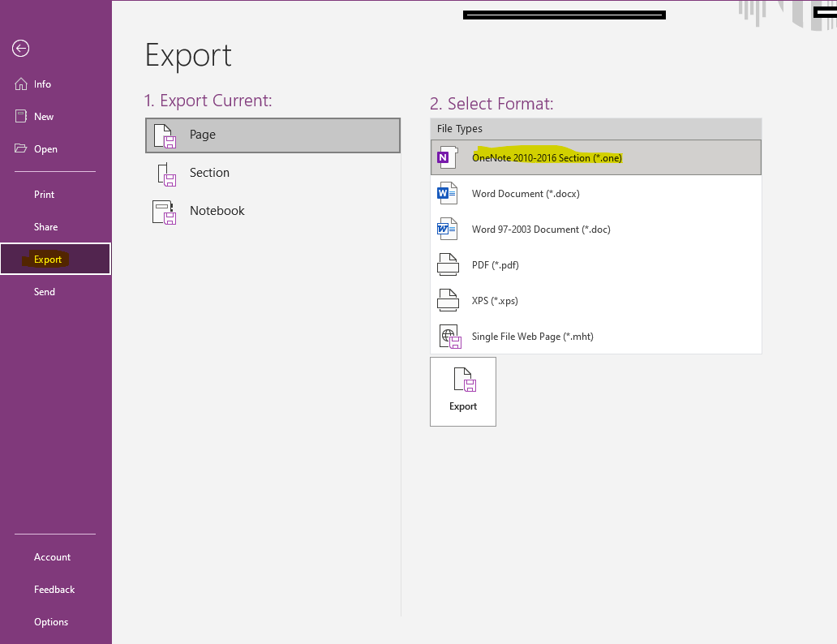Open the Account page
Viewport: 837px width, 644px height.
[x=55, y=557]
